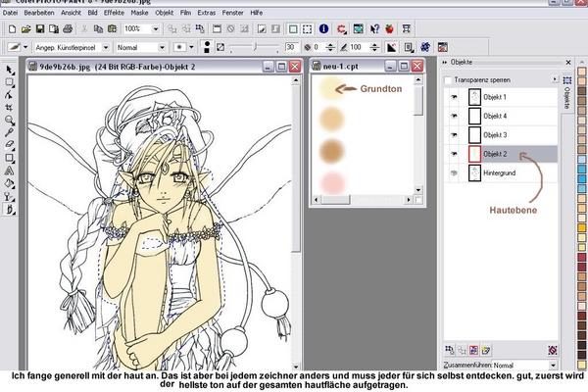Open the Angep. Künstlerpinsel preset dropdown
The width and height of the screenshot is (588, 392).
(106, 48)
